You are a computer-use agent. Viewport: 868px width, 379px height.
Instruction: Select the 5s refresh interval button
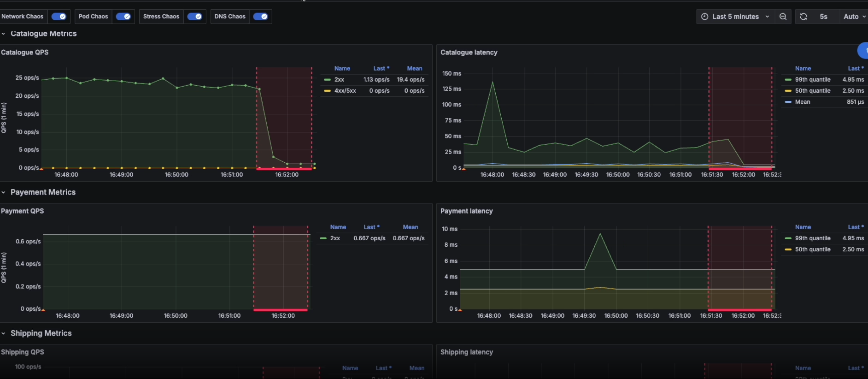click(x=823, y=17)
